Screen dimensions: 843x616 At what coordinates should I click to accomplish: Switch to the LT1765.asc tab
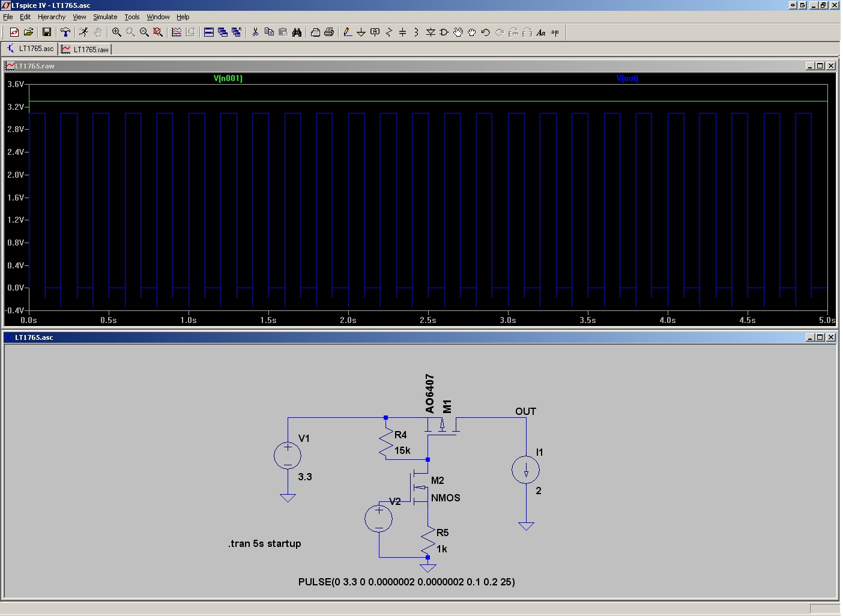click(30, 49)
